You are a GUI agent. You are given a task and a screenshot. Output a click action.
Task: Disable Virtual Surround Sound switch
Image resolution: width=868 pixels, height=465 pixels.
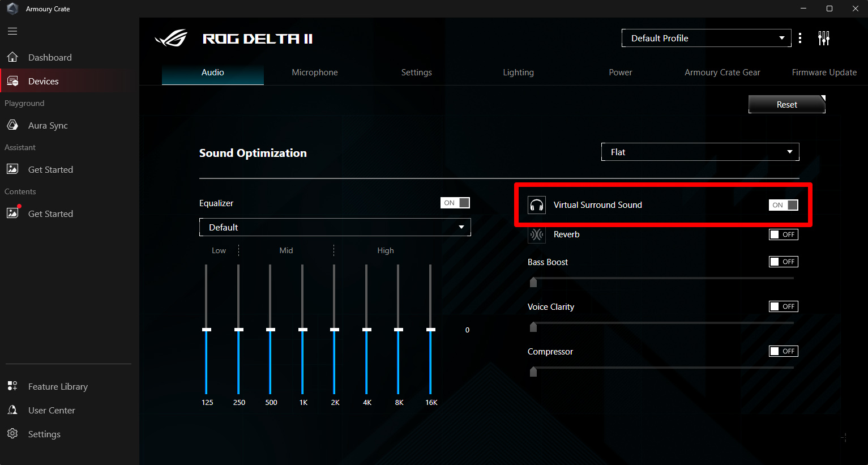[x=783, y=205]
